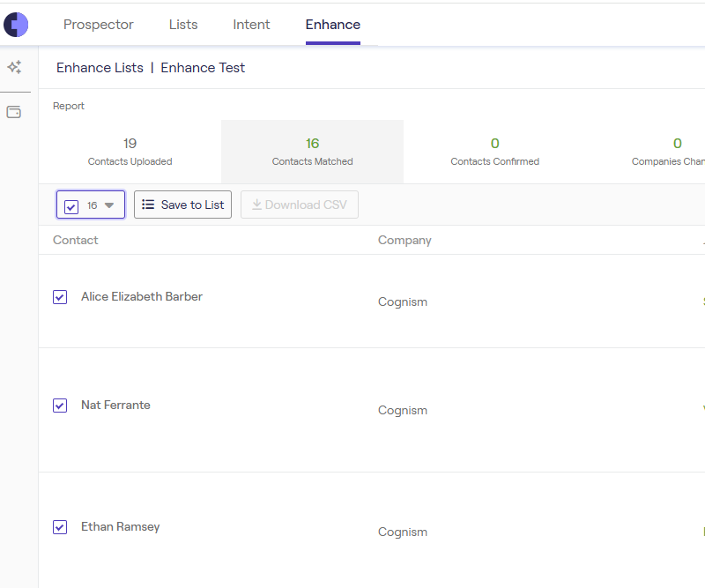Screen dimensions: 705x588
Task: Show the Contacts Confirmed report
Action: [x=495, y=152]
